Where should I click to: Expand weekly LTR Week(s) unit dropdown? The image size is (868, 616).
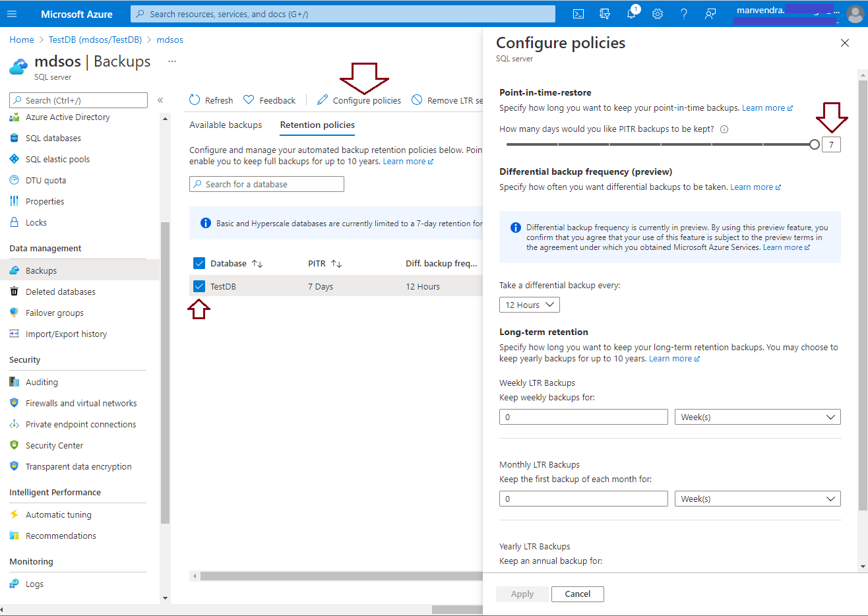click(757, 417)
